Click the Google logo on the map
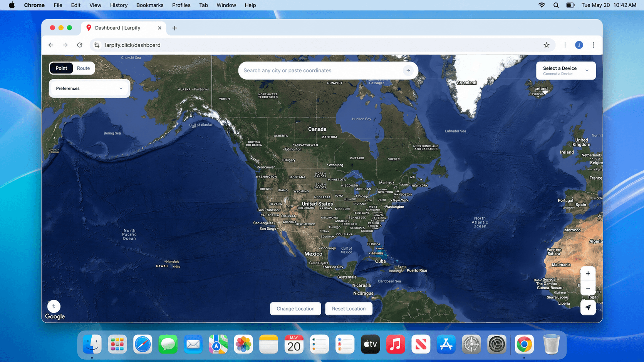The image size is (644, 362). point(55,317)
